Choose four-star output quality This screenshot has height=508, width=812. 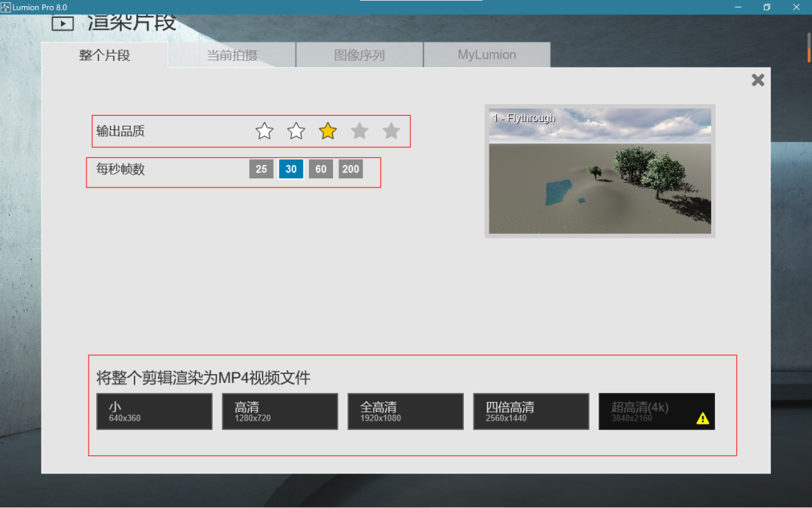(359, 131)
